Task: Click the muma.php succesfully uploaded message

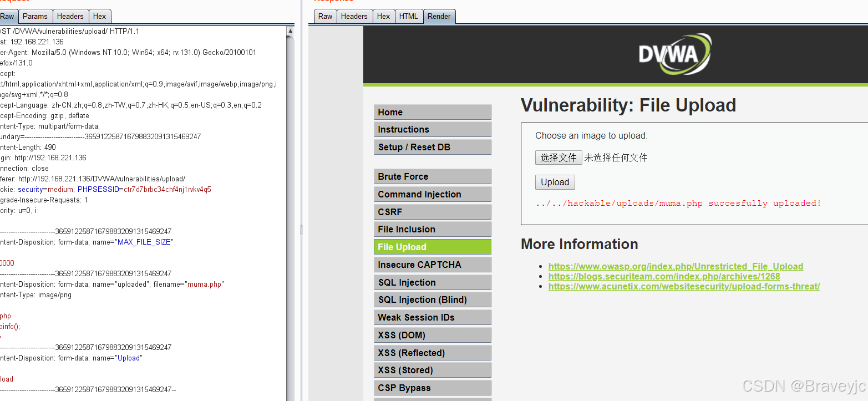Action: (678, 204)
